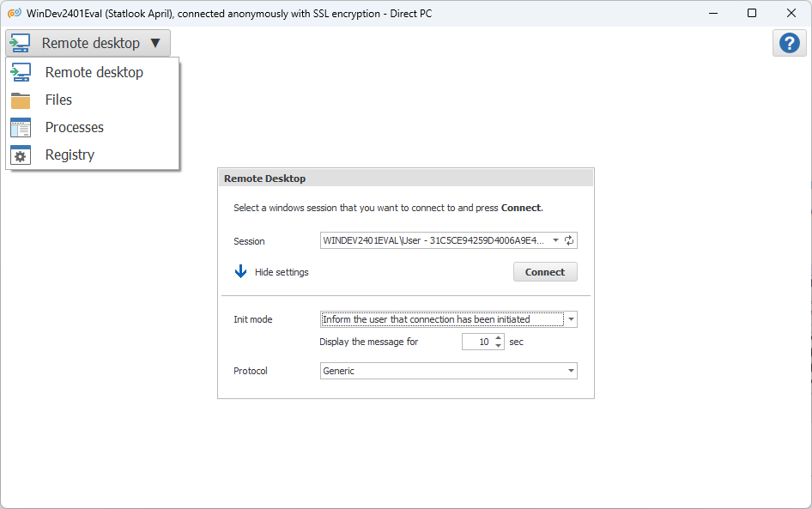This screenshot has width=812, height=509.
Task: Click the Registry gear icon
Action: click(21, 155)
